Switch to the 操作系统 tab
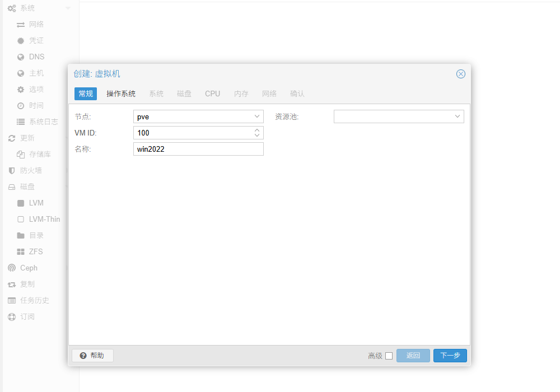This screenshot has width=560, height=392. click(121, 94)
